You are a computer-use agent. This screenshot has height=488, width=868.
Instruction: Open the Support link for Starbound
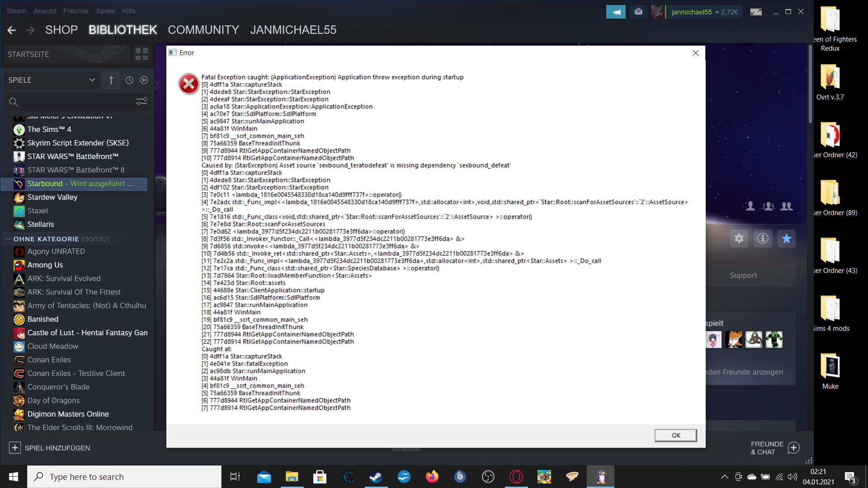coord(743,275)
